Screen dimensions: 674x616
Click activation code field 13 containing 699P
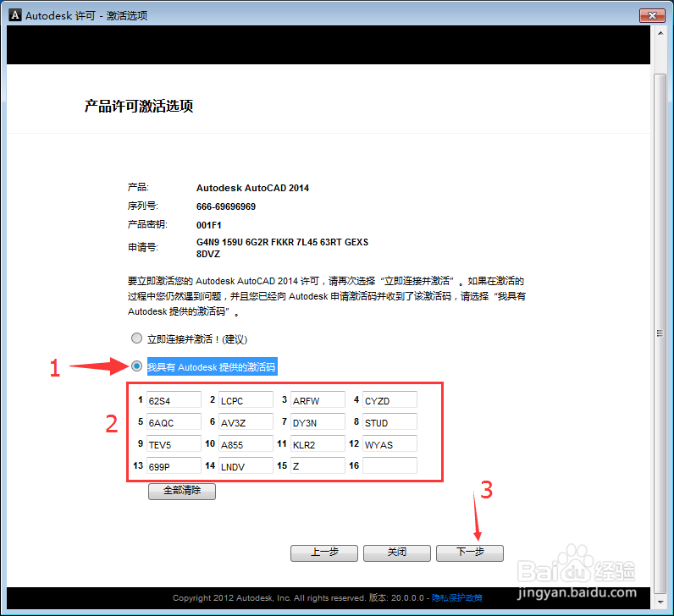(x=174, y=465)
